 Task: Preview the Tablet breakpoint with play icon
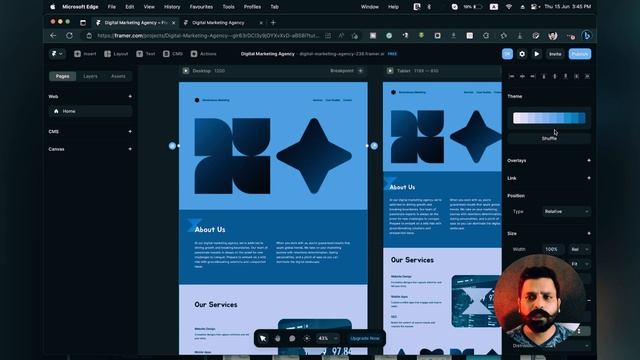(x=390, y=71)
